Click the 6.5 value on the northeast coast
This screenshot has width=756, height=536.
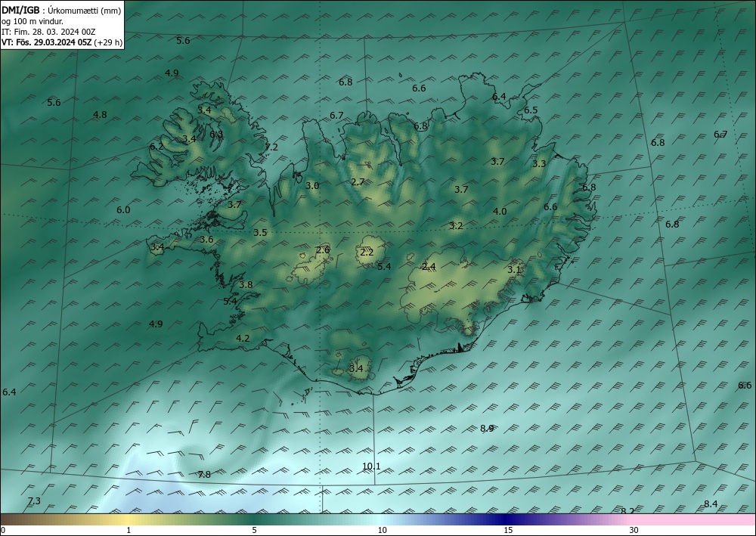(x=531, y=110)
